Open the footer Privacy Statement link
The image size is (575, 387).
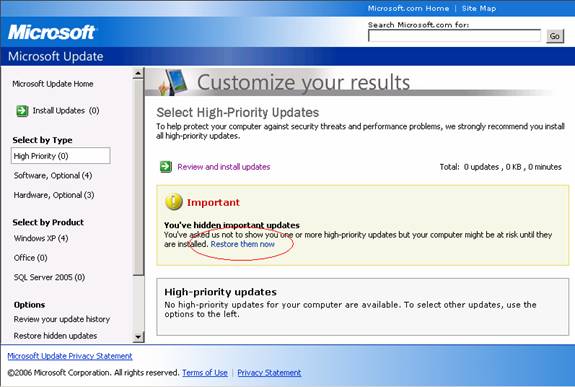[x=269, y=373]
